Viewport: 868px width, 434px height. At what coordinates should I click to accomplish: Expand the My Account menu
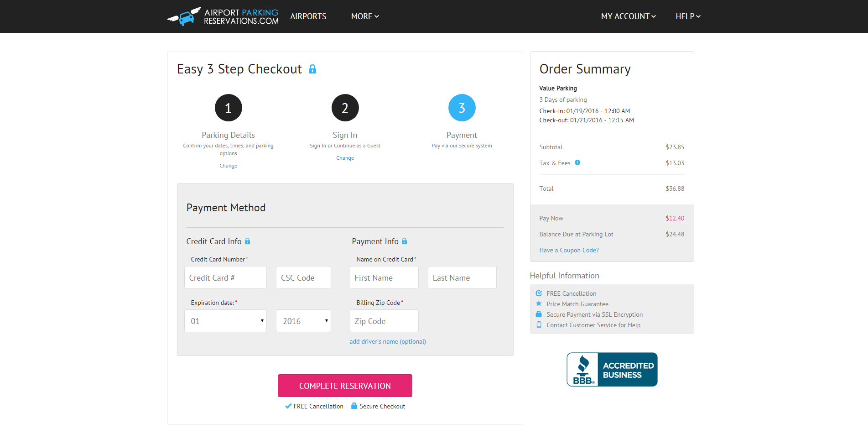[x=628, y=16]
